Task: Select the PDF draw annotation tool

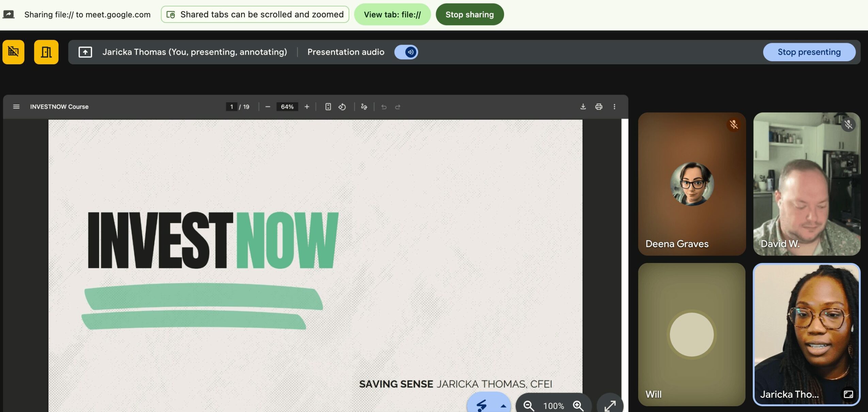Action: coord(364,107)
